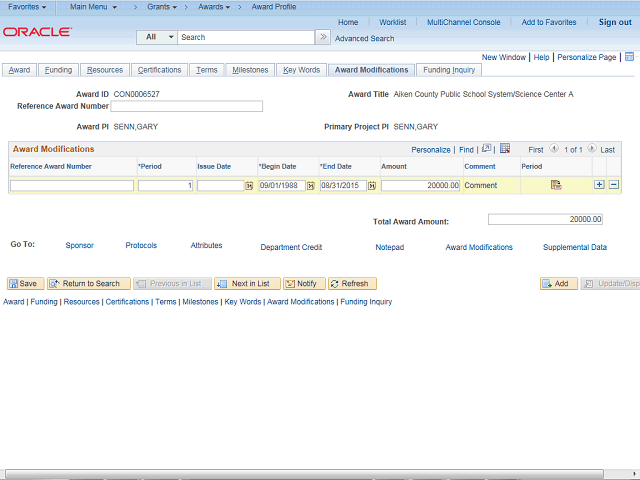The image size is (640, 480).
Task: Click the Notify button
Action: pyautogui.click(x=304, y=283)
